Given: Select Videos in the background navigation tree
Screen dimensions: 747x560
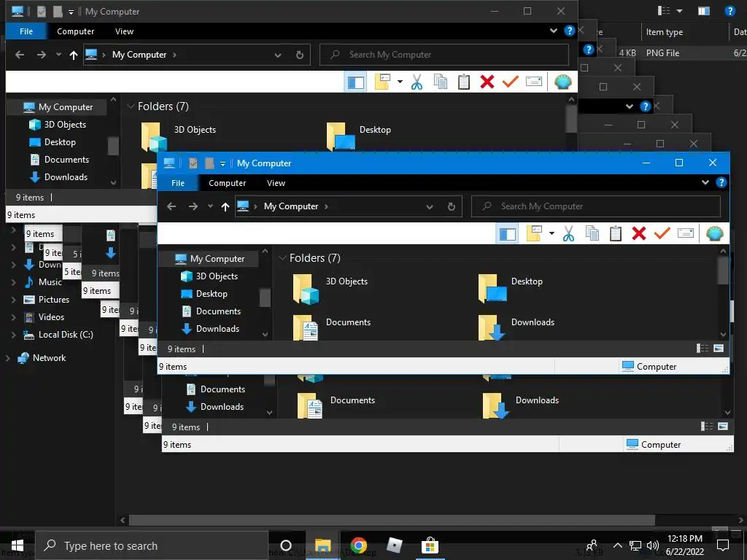Looking at the screenshot, I should point(51,317).
